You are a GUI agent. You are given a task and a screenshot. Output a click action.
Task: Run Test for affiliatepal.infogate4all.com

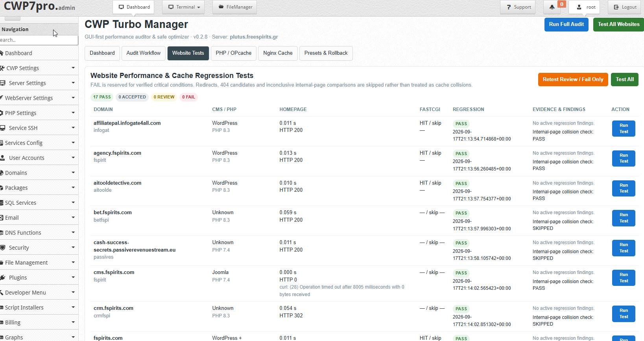point(624,128)
